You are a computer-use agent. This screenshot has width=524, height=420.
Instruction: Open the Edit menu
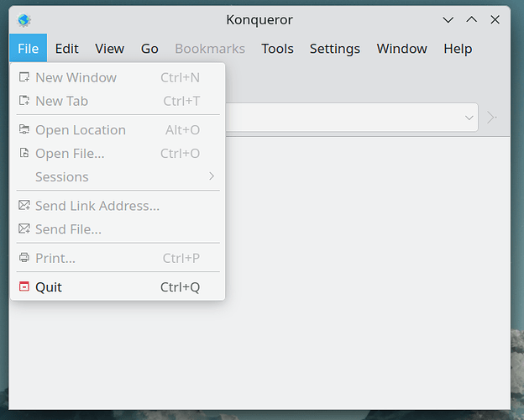[x=67, y=49]
